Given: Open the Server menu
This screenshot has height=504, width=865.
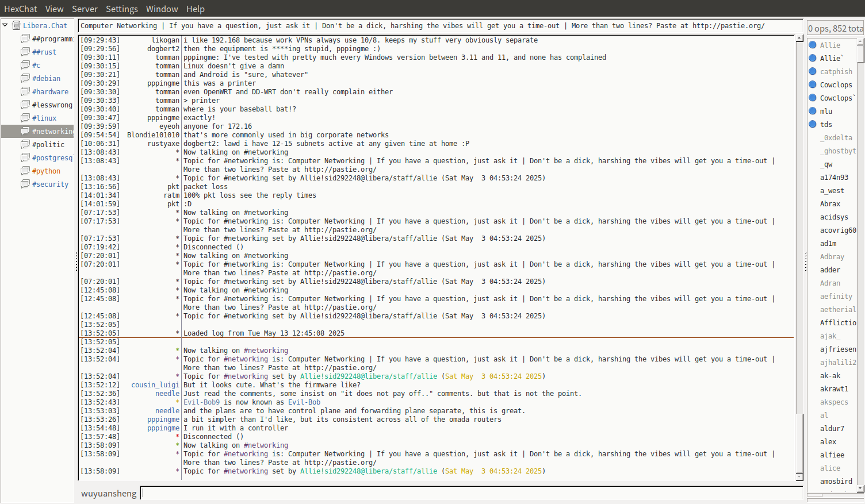Looking at the screenshot, I should click(x=85, y=9).
